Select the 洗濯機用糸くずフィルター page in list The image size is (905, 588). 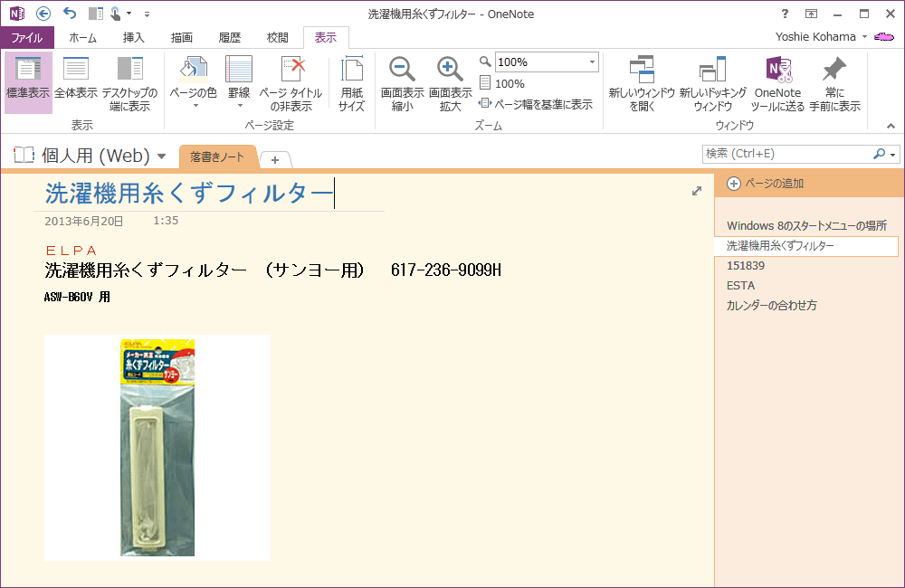pos(806,246)
